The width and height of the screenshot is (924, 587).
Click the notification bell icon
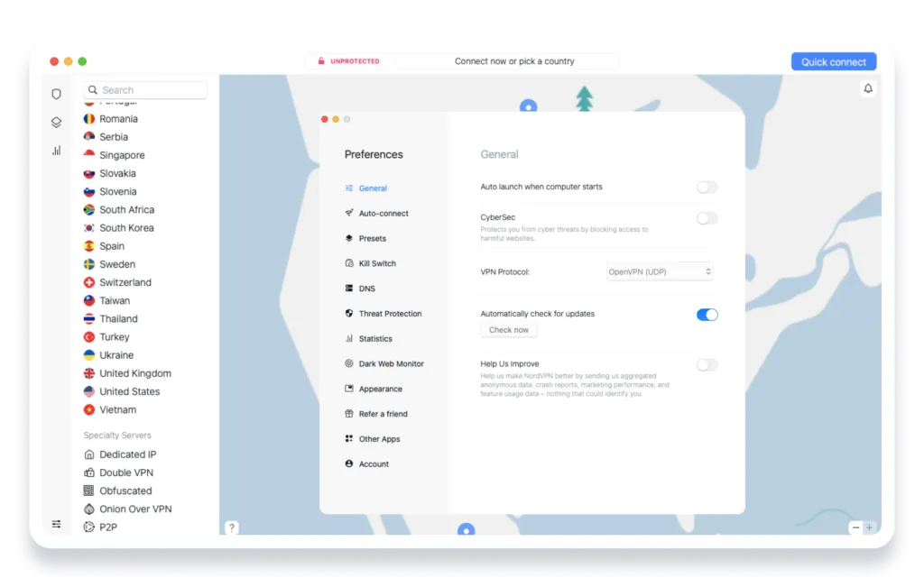[868, 88]
